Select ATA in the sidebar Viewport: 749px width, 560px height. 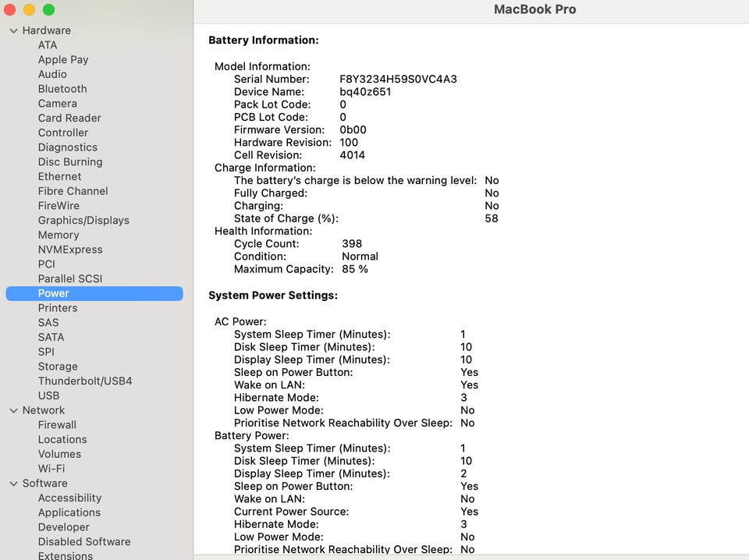48,45
